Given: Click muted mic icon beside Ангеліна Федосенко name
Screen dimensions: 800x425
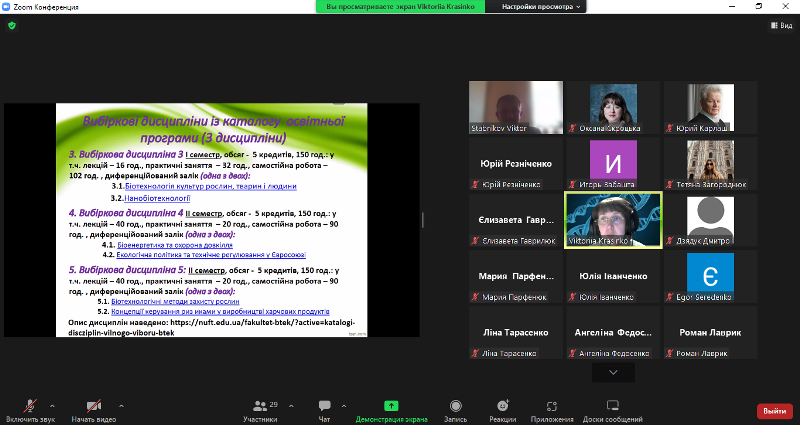Looking at the screenshot, I should tap(573, 353).
